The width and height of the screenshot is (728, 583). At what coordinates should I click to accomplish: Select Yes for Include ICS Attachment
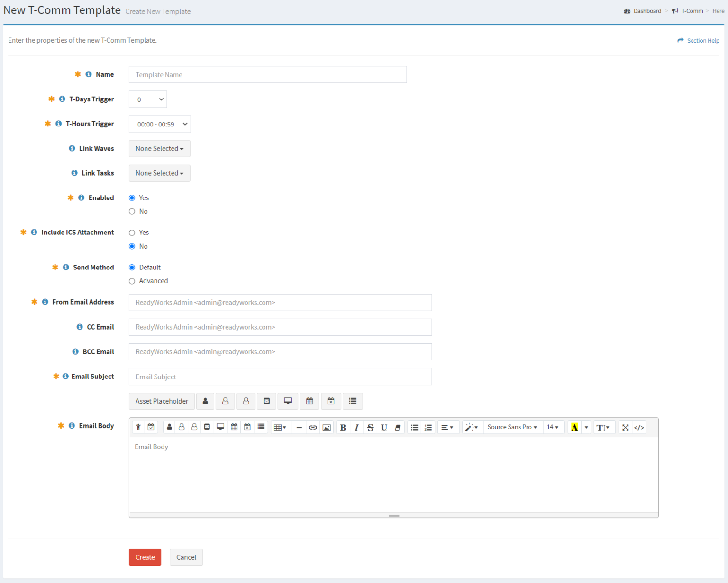click(132, 233)
